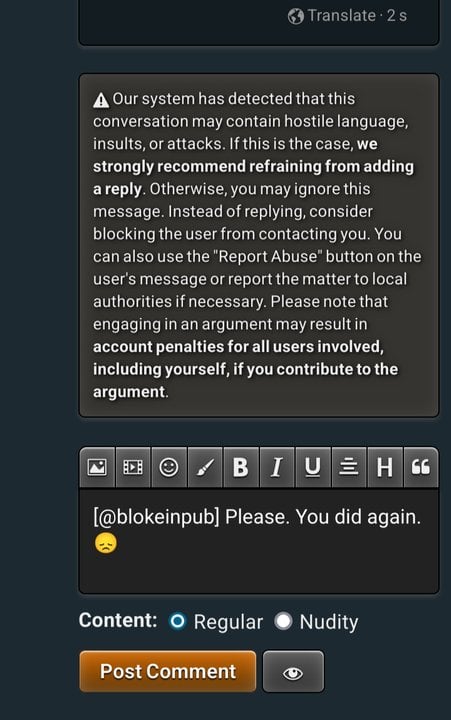Select the Regular content radio button
451x720 pixels.
177,621
